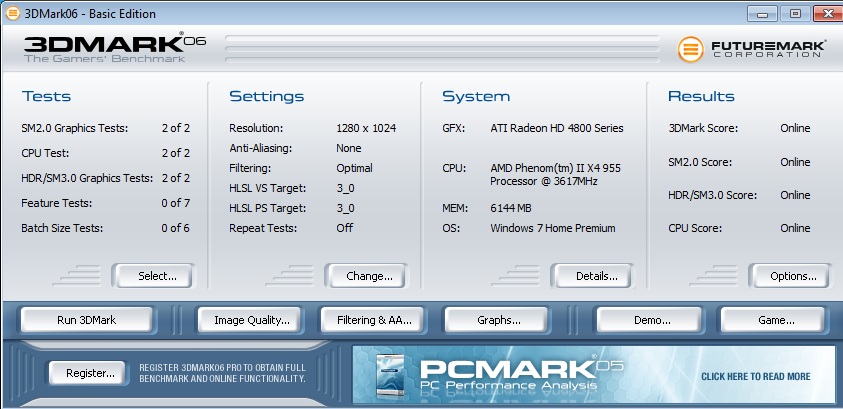The height and width of the screenshot is (409, 843).
Task: Open results Options...
Action: point(789,276)
